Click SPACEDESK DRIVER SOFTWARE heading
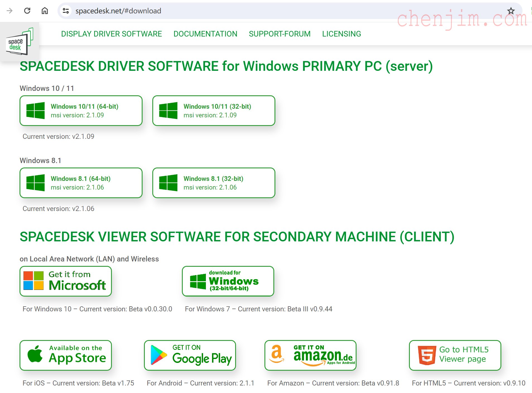532x393 pixels. pyautogui.click(x=226, y=66)
